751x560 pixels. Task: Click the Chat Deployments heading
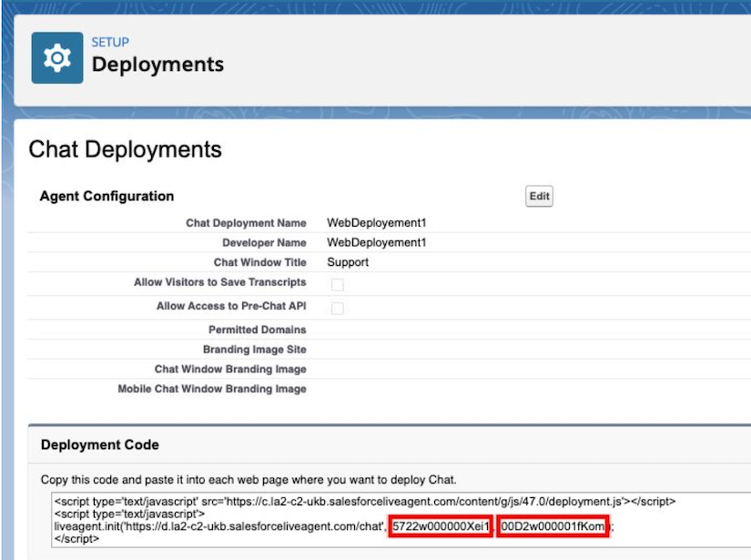click(x=125, y=149)
